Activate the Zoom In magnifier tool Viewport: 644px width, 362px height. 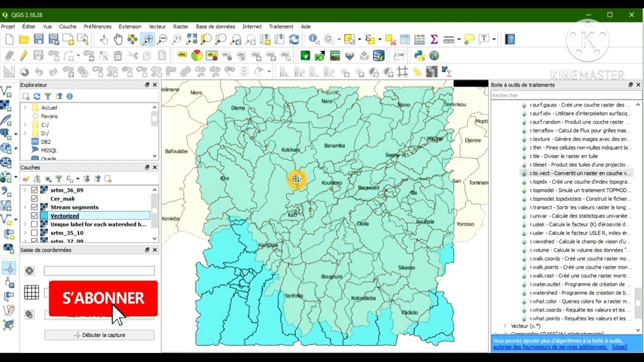[x=147, y=39]
